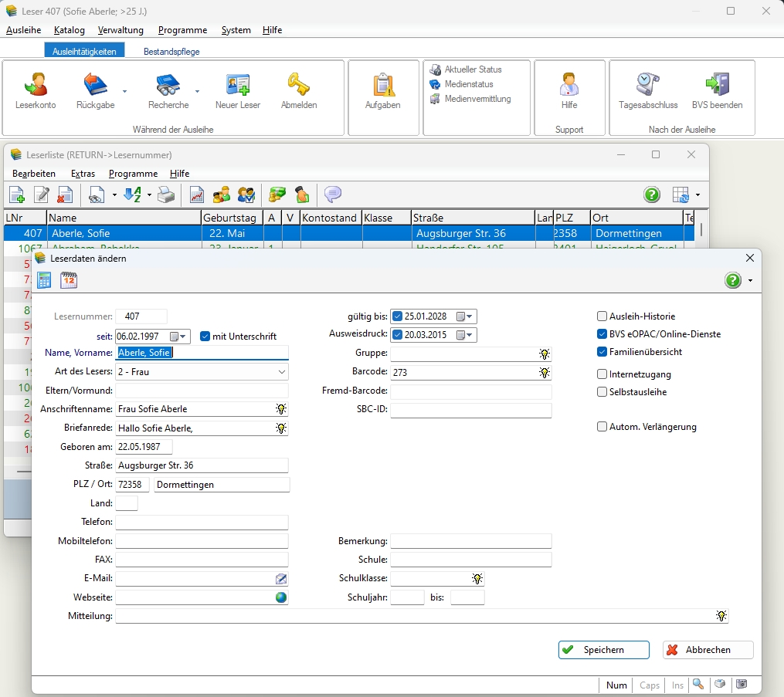Viewport: 784px width, 697px height.
Task: Uncheck BVS eOPAC/Online-Dienste
Action: (x=602, y=333)
